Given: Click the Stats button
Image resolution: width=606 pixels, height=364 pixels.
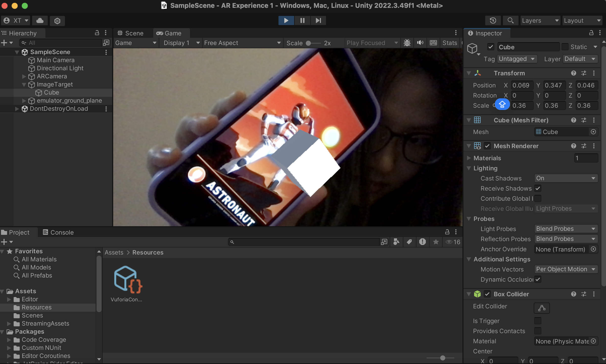Looking at the screenshot, I should coord(450,43).
